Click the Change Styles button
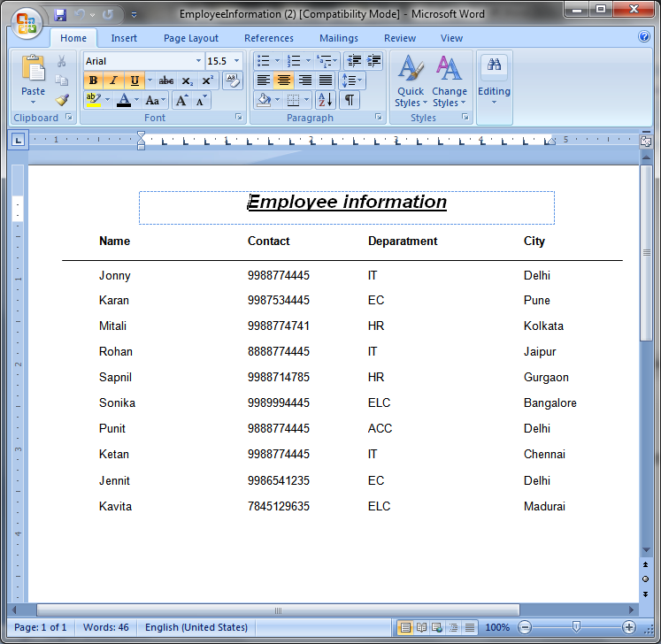This screenshot has width=661, height=644. click(x=450, y=80)
